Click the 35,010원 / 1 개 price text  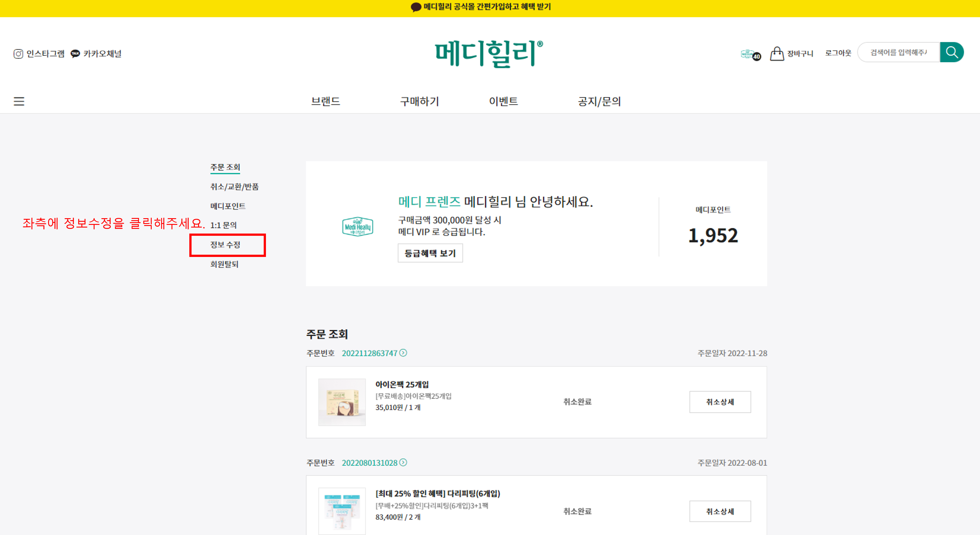coord(398,407)
